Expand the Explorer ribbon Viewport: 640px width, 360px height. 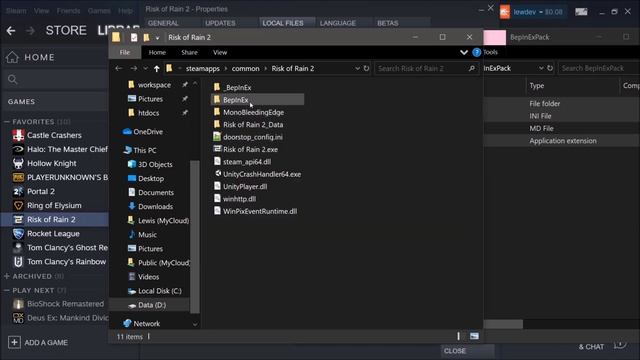coord(464,52)
